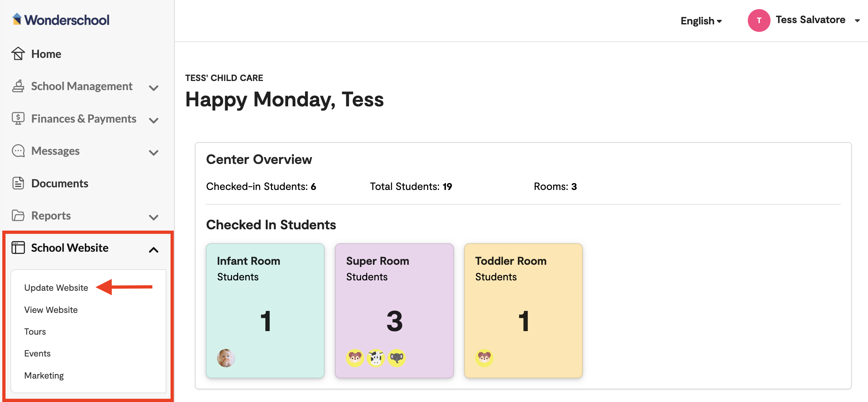Click the pink T user avatar
The image size is (868, 402).
click(759, 20)
